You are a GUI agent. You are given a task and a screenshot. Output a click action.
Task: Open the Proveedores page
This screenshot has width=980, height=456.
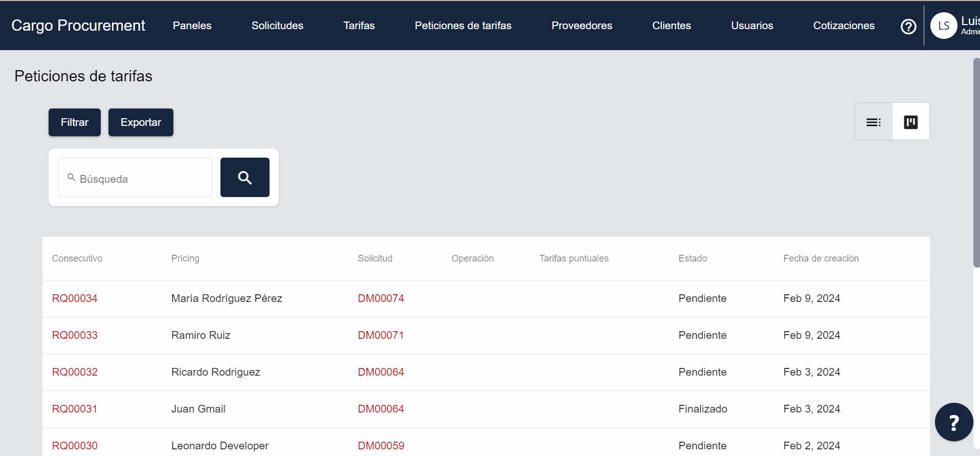(582, 26)
